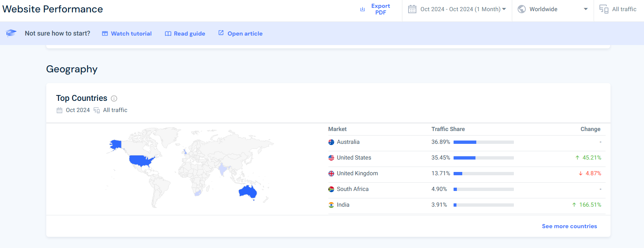Viewport: 644px width, 248px height.
Task: Select the All traffic filter in header
Action: click(x=618, y=9)
